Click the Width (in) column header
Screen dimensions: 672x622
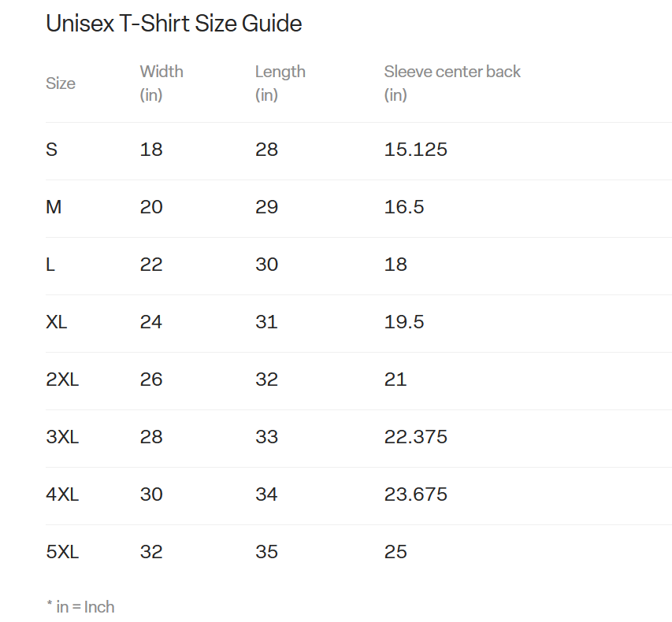coord(162,83)
